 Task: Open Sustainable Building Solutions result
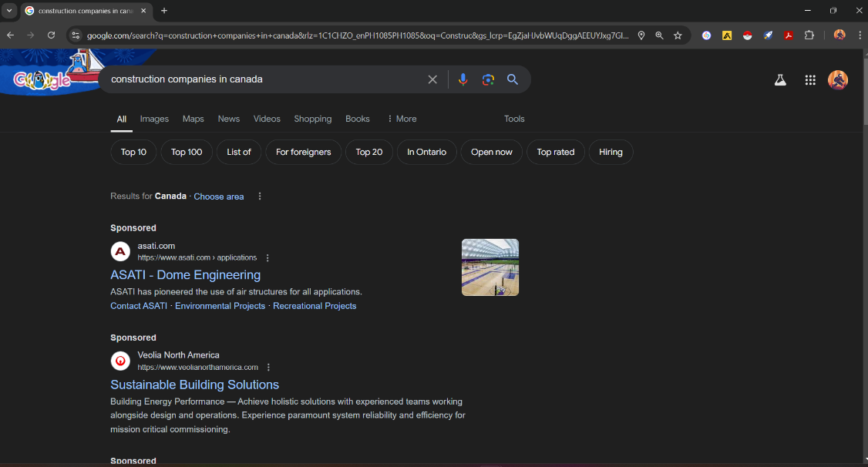[x=194, y=385]
